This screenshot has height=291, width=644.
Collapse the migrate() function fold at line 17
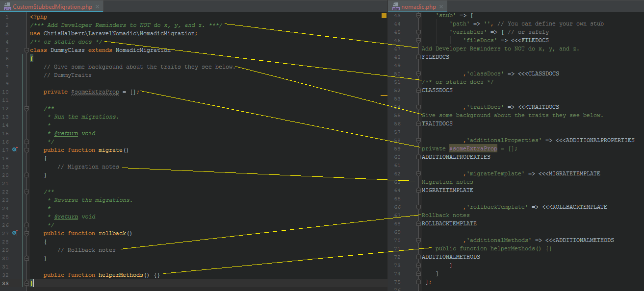click(26, 150)
